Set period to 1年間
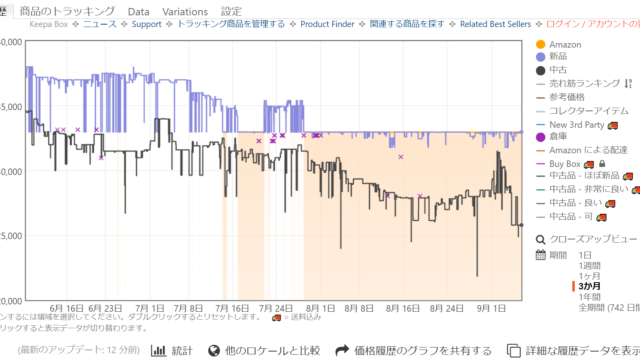Image resolution: width=640 pixels, height=360 pixels. (x=589, y=297)
